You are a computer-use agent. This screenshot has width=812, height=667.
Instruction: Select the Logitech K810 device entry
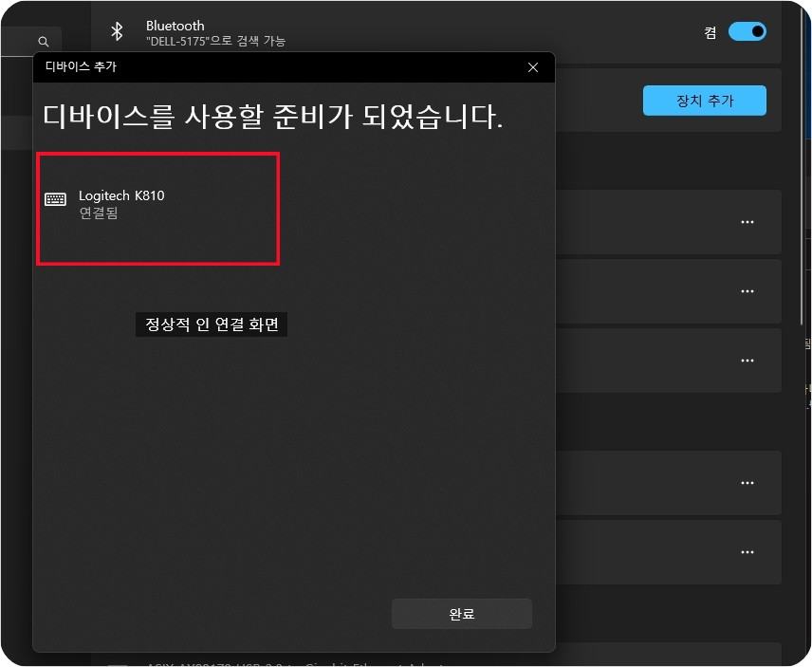[x=158, y=209]
